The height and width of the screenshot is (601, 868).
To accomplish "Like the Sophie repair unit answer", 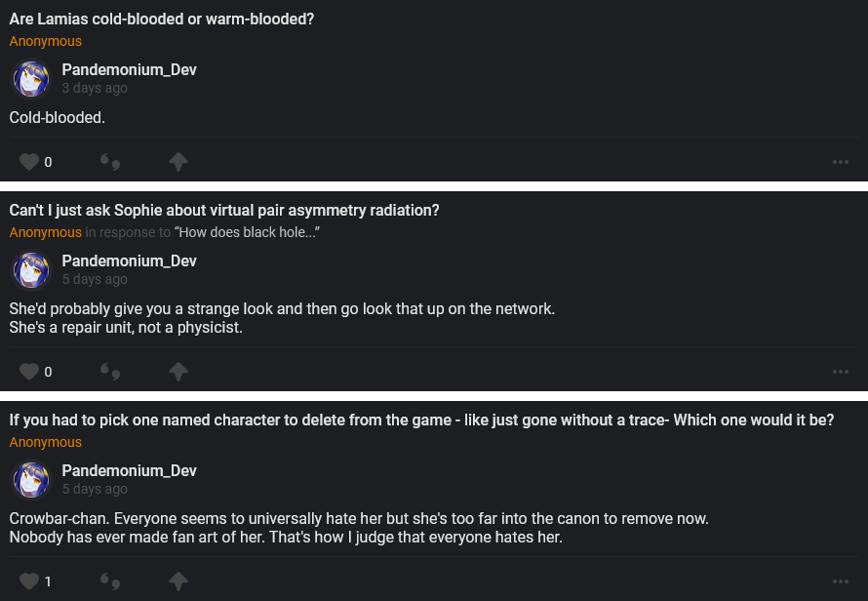I will (29, 372).
